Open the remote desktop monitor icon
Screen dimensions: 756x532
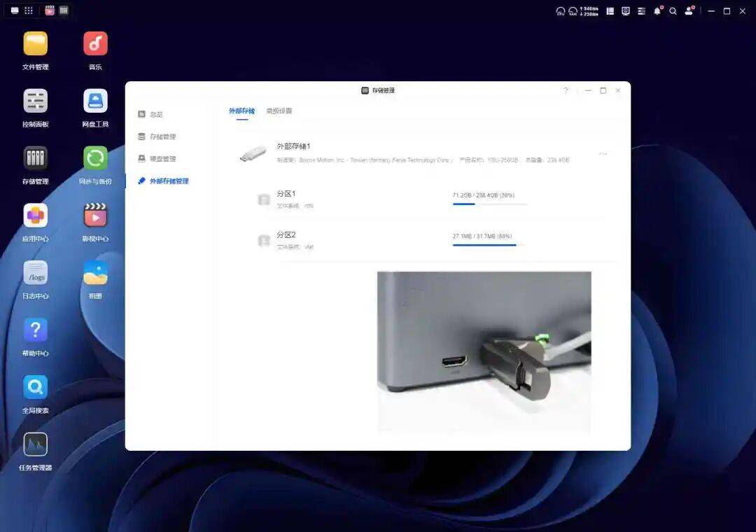point(626,11)
